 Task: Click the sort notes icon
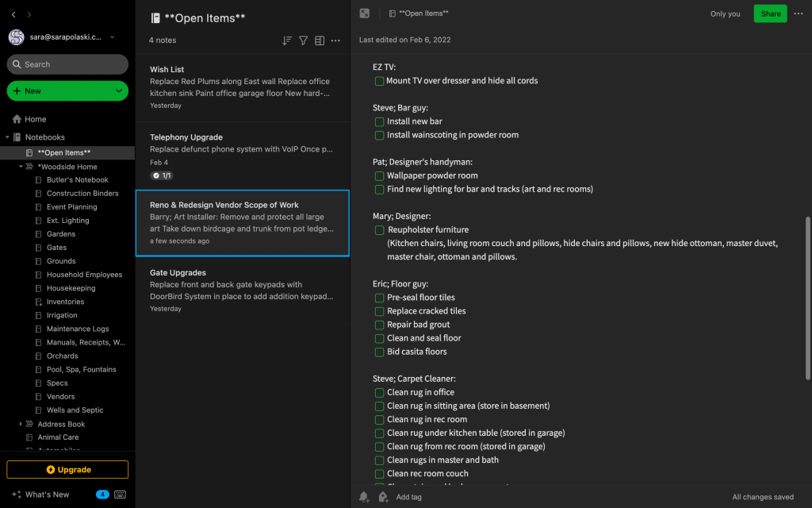click(287, 40)
